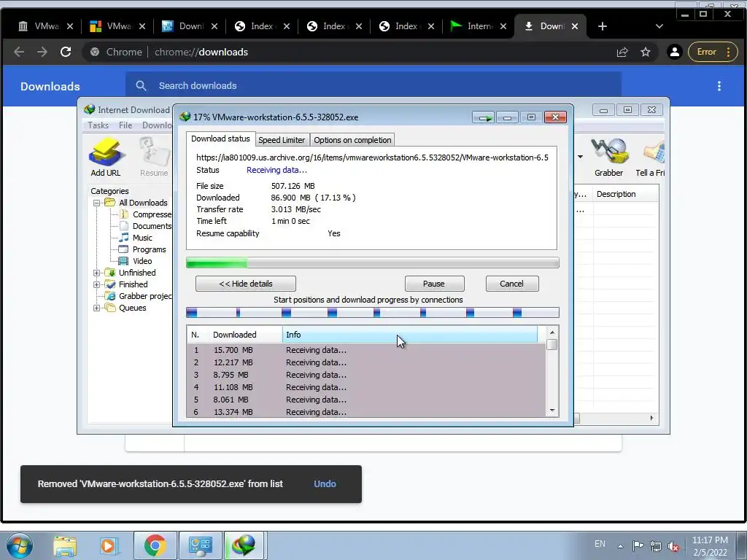Click the search magnifier icon in Downloads

(141, 86)
